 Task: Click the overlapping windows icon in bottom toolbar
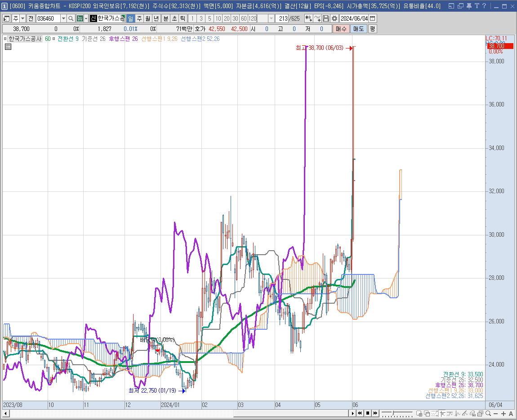click(427, 413)
